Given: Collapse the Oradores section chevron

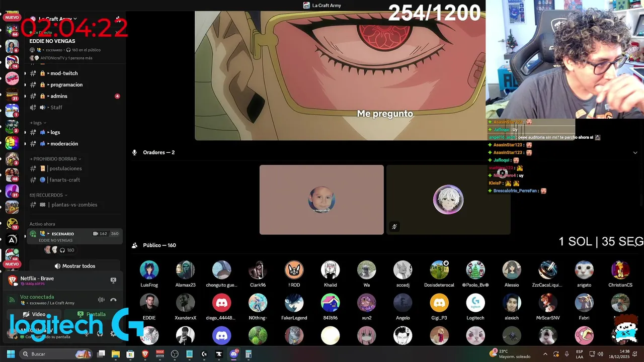Looking at the screenshot, I should click(635, 153).
